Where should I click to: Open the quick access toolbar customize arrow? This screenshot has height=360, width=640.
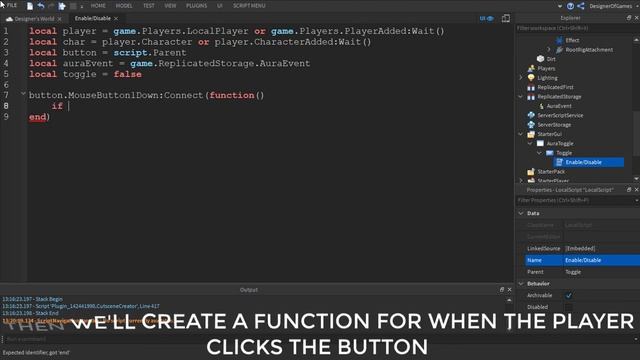click(x=82, y=6)
